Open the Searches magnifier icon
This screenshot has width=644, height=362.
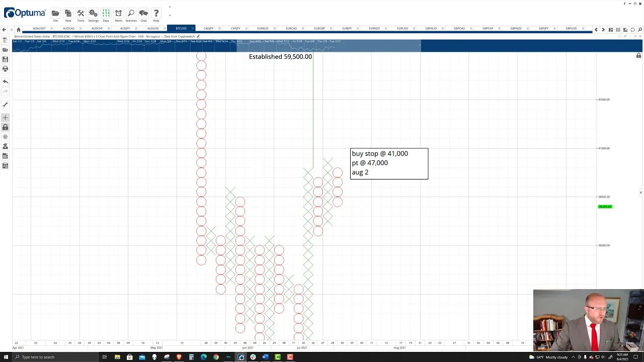131,15
